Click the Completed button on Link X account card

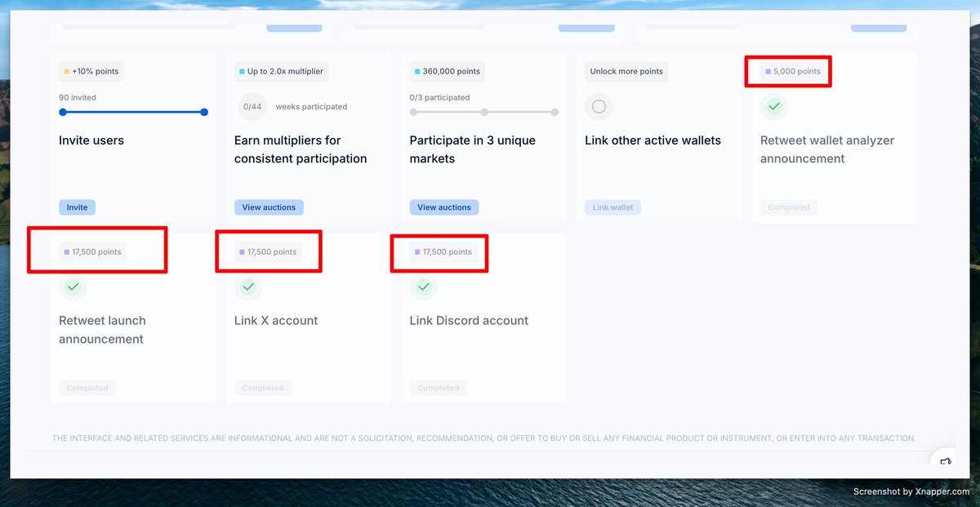click(262, 387)
